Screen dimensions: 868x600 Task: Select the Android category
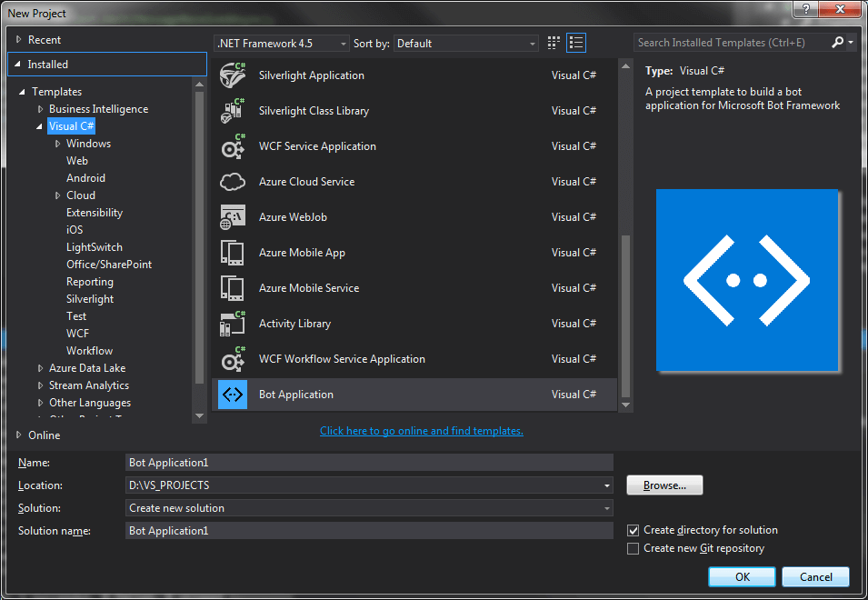point(85,177)
